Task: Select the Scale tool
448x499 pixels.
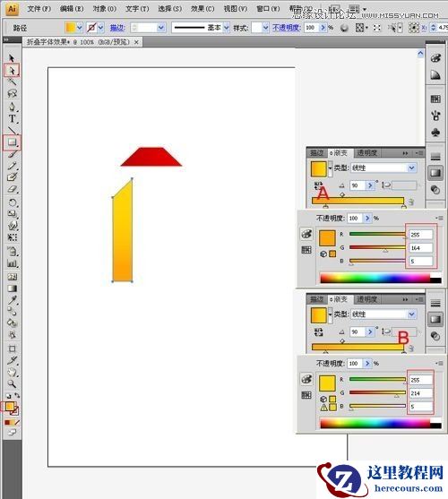Action: pos(12,214)
